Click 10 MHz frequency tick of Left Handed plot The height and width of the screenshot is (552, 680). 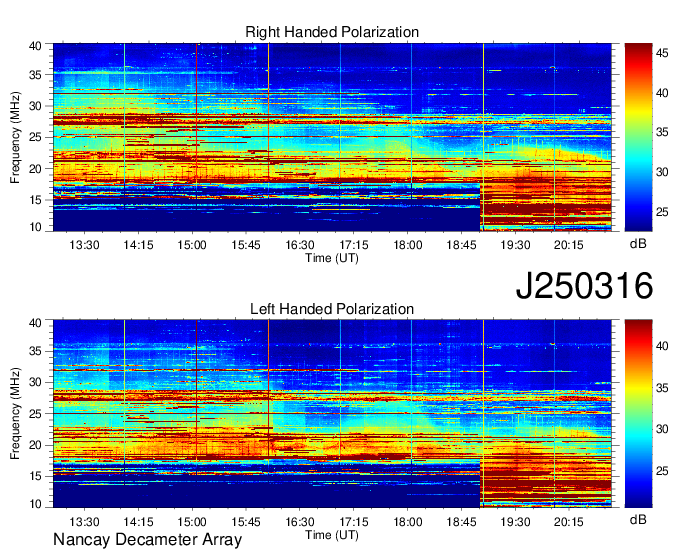pyautogui.click(x=35, y=503)
